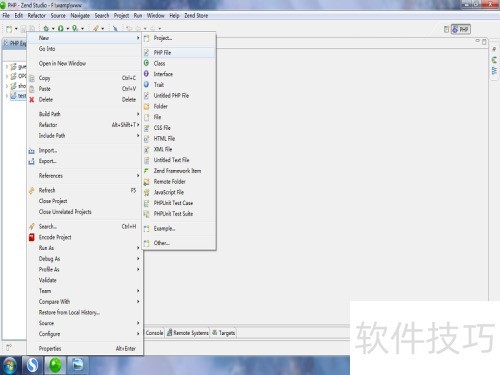
Task: Click the XML File icon in submenu
Action: pos(146,149)
